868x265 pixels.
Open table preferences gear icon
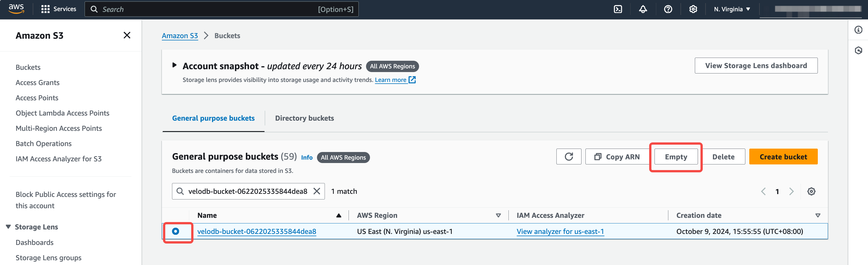click(811, 192)
